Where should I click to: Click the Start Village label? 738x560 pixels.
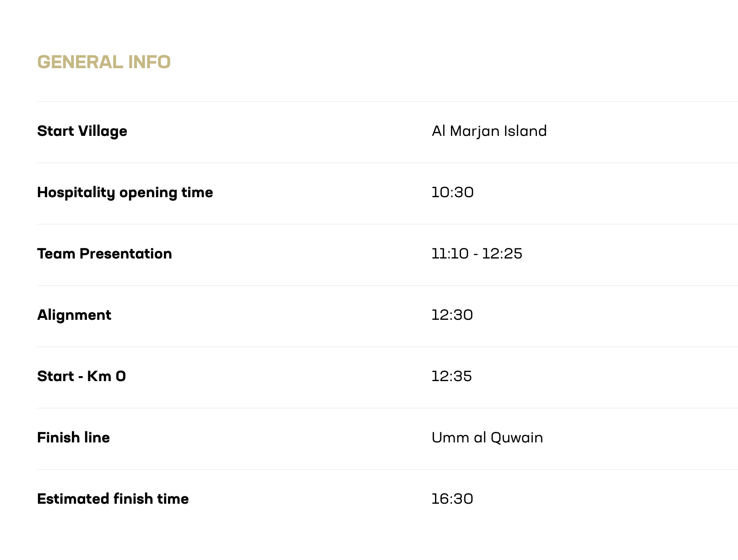pyautogui.click(x=82, y=131)
